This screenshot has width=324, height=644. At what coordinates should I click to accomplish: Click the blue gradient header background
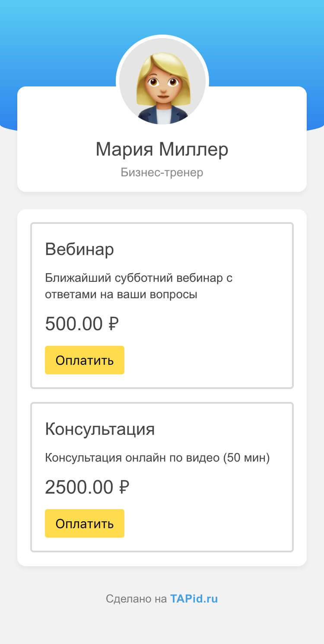pyautogui.click(x=56, y=43)
